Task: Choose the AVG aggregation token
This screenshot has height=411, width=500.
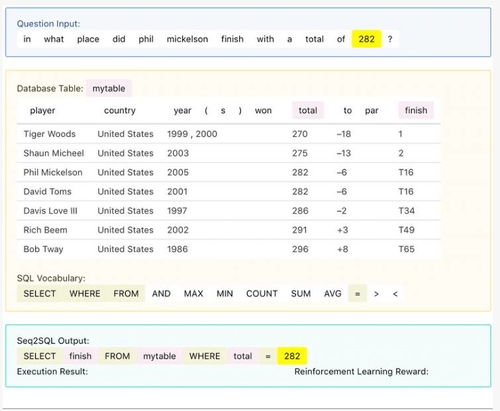Action: 333,294
